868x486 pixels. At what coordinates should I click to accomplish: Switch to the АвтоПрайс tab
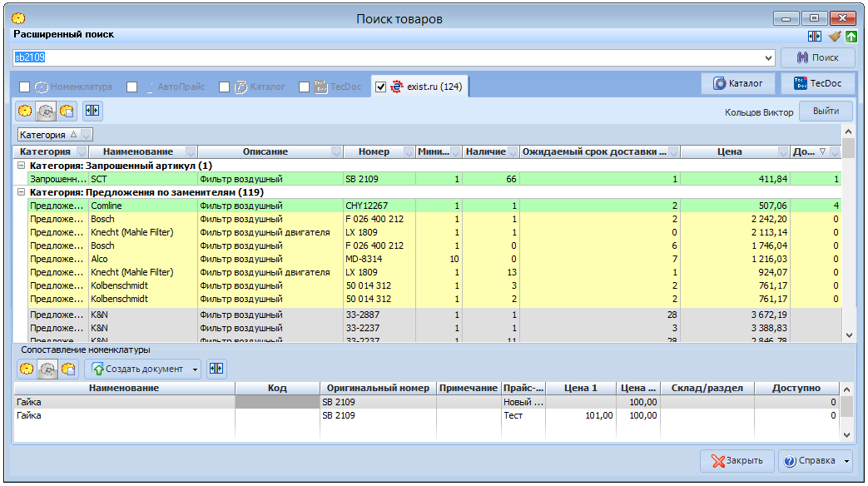[181, 87]
